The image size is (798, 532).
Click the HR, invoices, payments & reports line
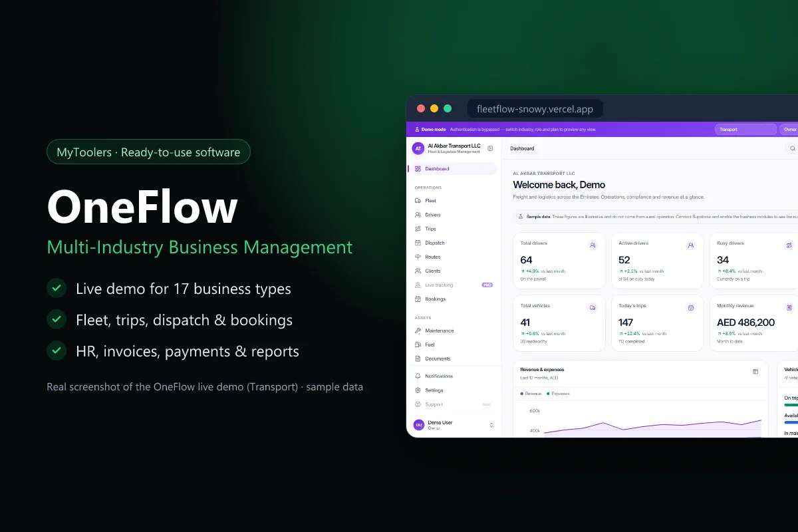[188, 351]
